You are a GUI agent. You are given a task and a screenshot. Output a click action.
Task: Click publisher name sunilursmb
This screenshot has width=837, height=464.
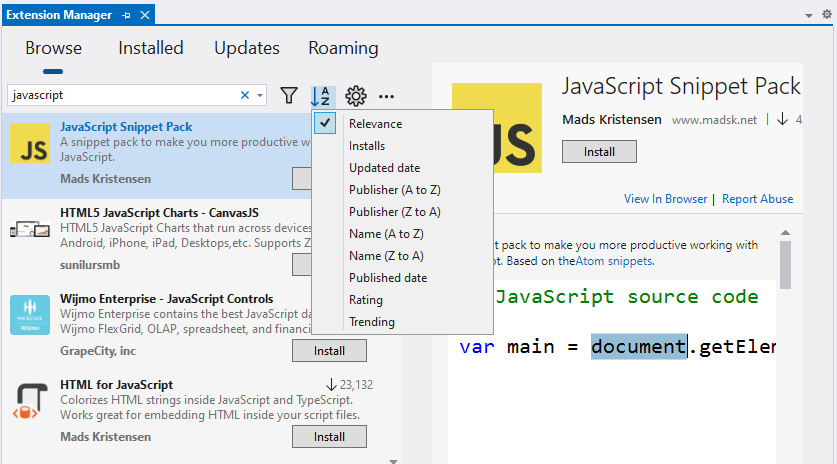90,265
